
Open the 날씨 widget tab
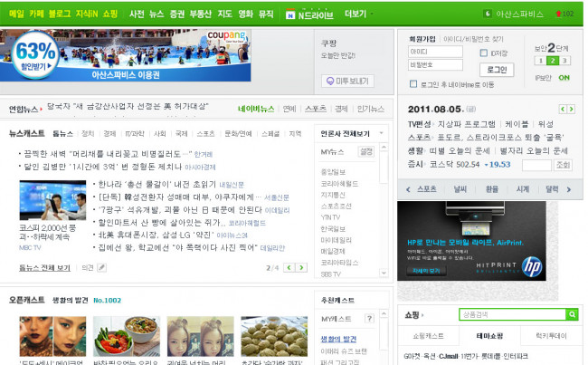[460, 189]
